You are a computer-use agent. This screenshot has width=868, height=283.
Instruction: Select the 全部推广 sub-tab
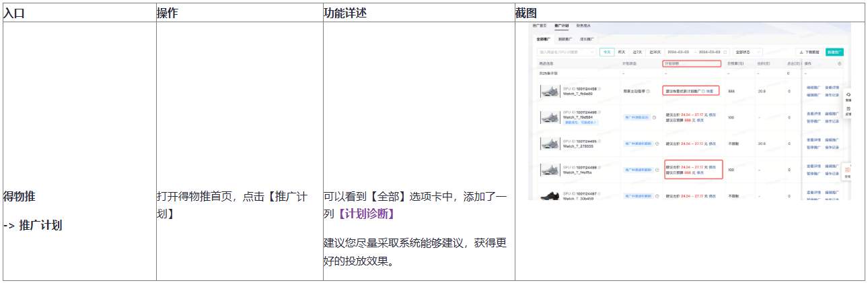pos(544,39)
